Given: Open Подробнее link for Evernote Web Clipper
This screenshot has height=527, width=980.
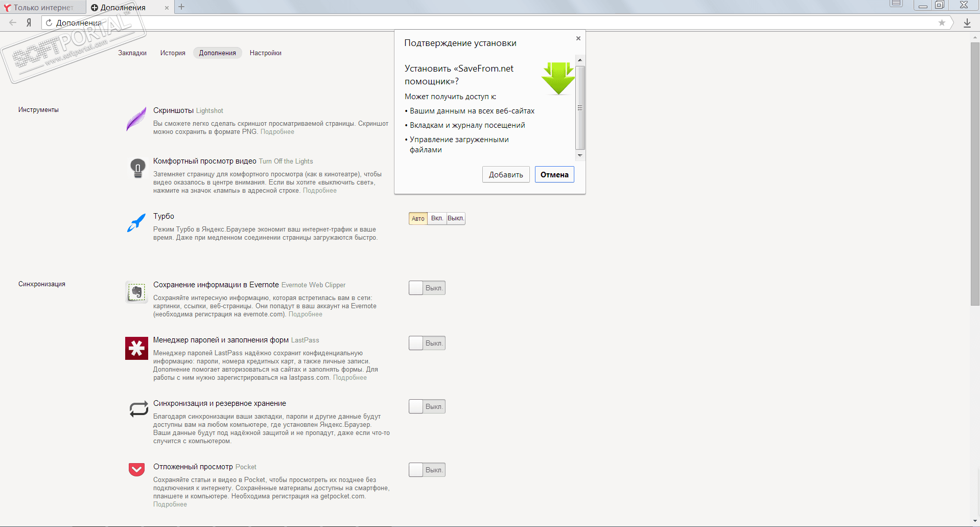Looking at the screenshot, I should [x=306, y=314].
